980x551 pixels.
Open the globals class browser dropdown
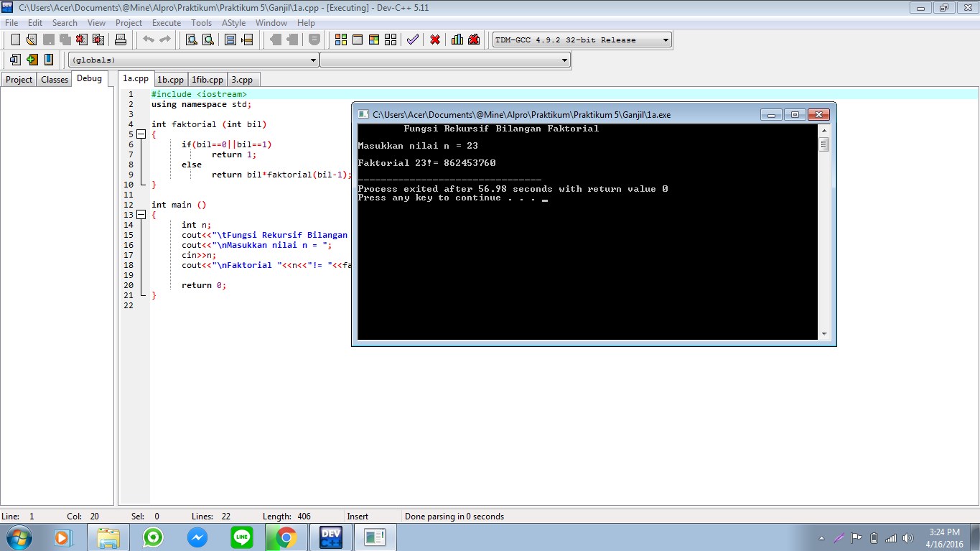point(313,60)
